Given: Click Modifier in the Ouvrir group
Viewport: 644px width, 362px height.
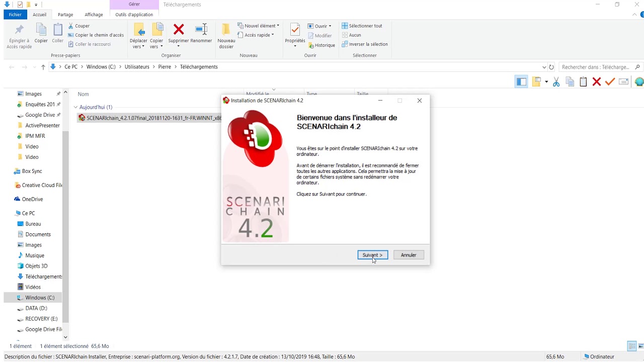Looking at the screenshot, I should (319, 36).
